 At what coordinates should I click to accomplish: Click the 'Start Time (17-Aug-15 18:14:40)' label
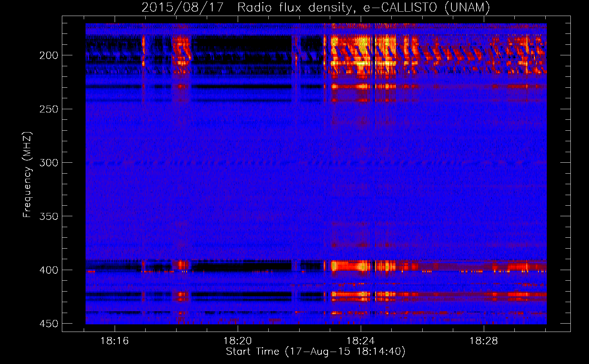click(x=316, y=352)
